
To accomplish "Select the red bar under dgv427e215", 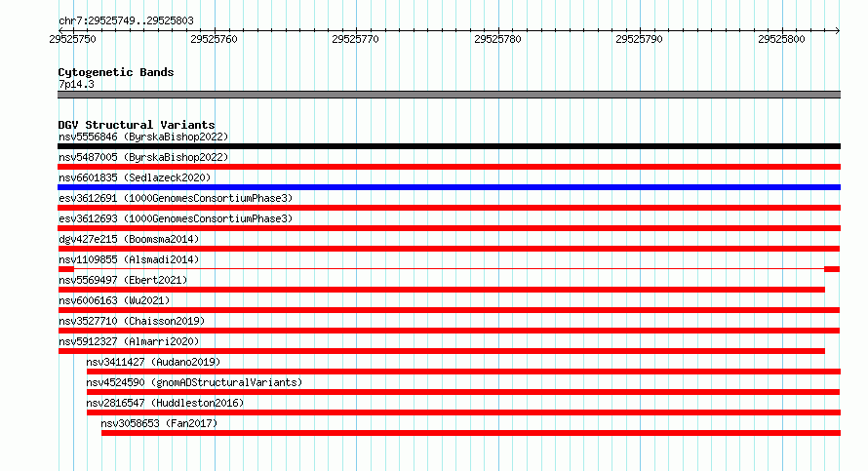I will click(449, 249).
